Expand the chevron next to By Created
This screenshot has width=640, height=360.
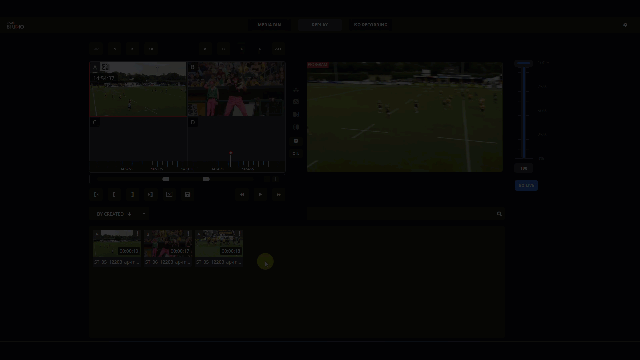tap(144, 214)
